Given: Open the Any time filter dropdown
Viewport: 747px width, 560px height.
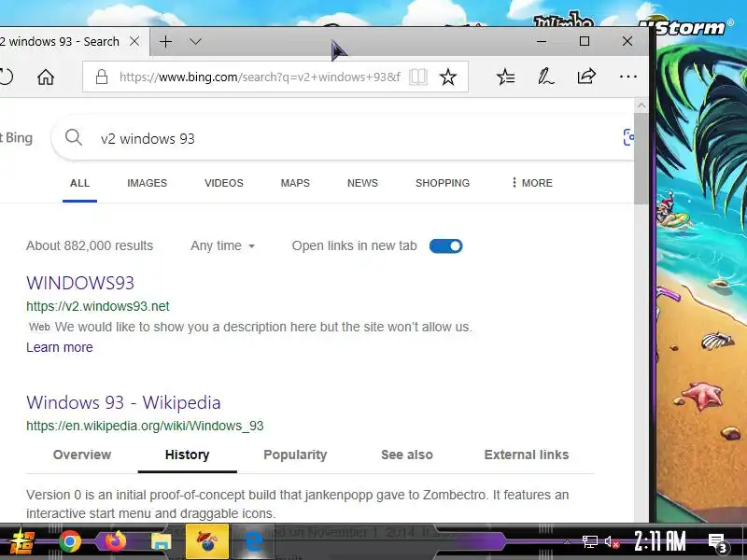Looking at the screenshot, I should 223,245.
